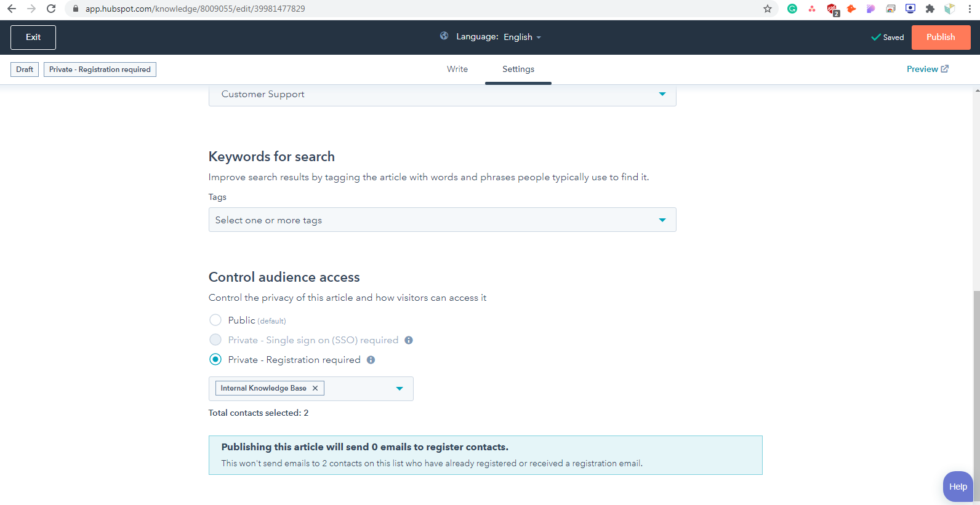Show info tooltip for Registration required option
980x505 pixels.
click(371, 360)
